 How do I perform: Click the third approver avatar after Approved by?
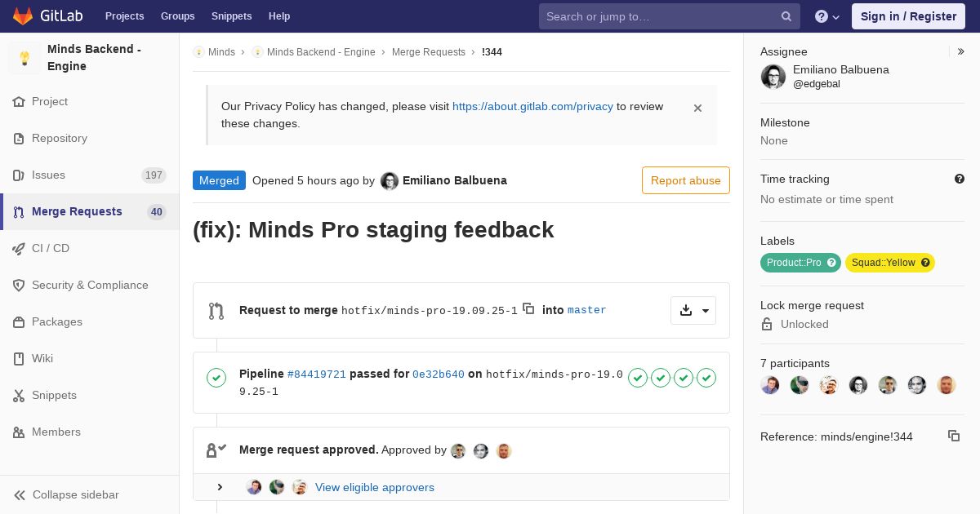tap(504, 450)
